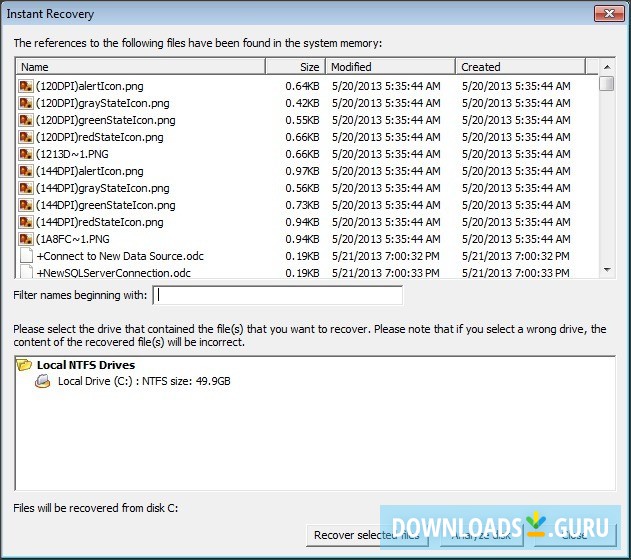The width and height of the screenshot is (631, 560).
Task: Click the (144DPI)redStateIcon.png file icon
Action: [x=26, y=222]
